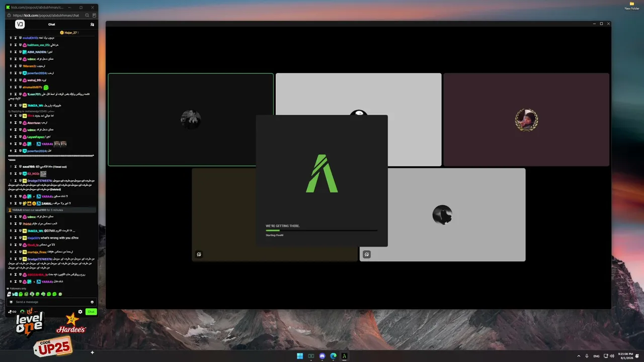This screenshot has width=644, height=362.
Task: Click the Kick channel logo in chat header
Action: (20, 24)
